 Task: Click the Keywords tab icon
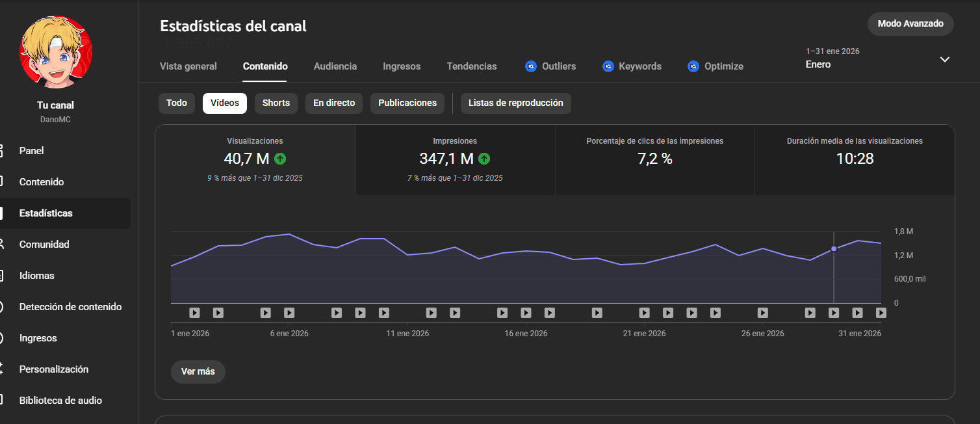click(608, 66)
